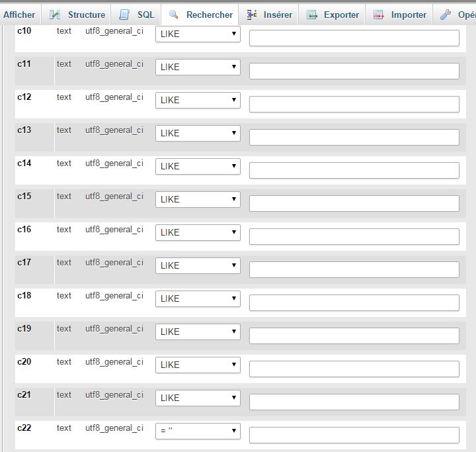Click the value field for c17
The height and width of the screenshot is (452, 476).
pos(354,270)
